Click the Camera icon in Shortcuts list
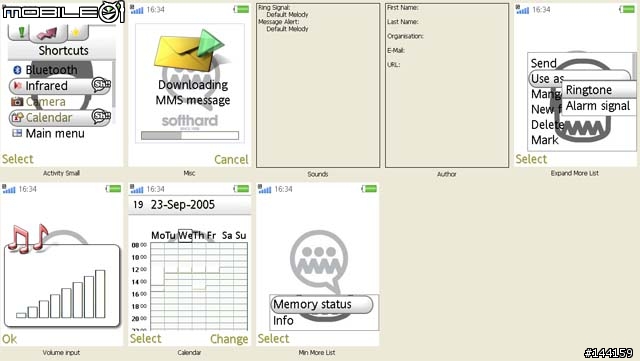Viewport: 640px width, 361px height. [17, 101]
